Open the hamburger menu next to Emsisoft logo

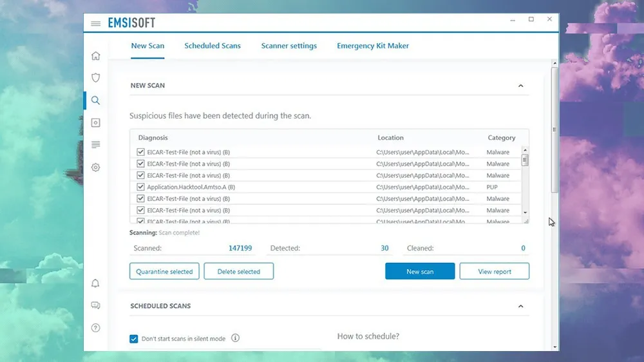coord(96,24)
